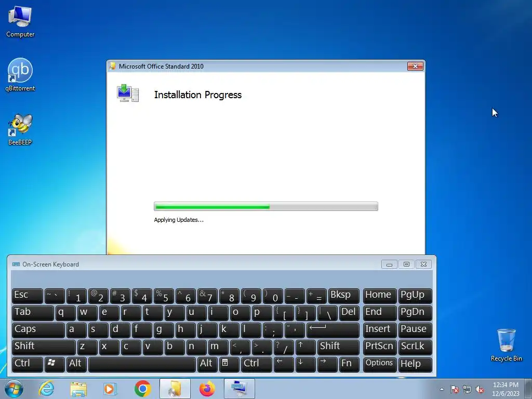Viewport: 532px width, 399px height.
Task: Toggle the left Shift key
Action: [x=44, y=347]
